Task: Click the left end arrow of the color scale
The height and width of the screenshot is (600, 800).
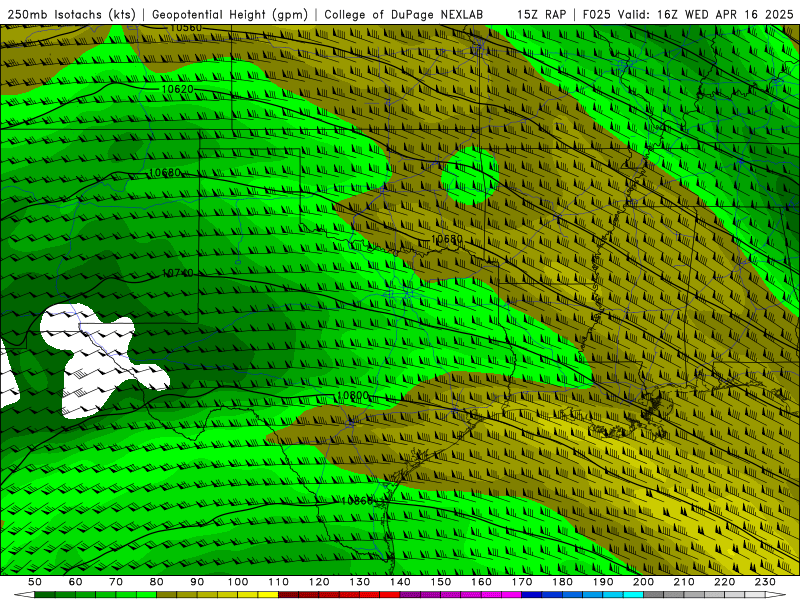Action: click(24, 595)
